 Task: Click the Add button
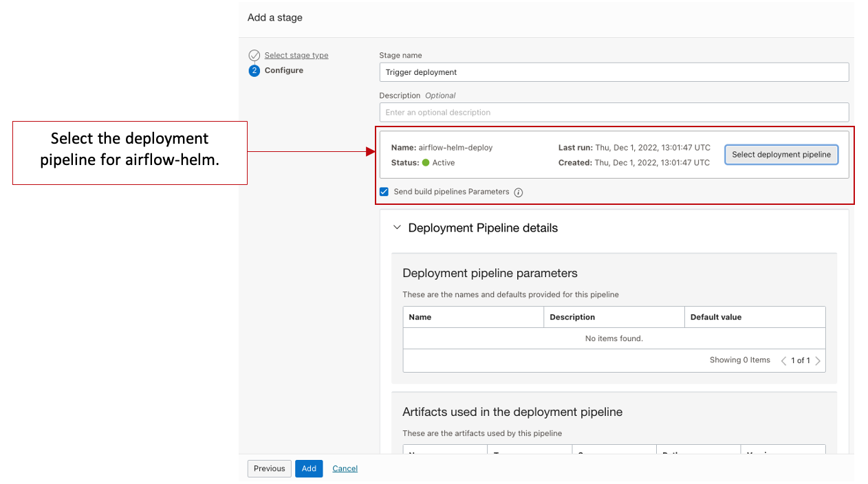(309, 469)
